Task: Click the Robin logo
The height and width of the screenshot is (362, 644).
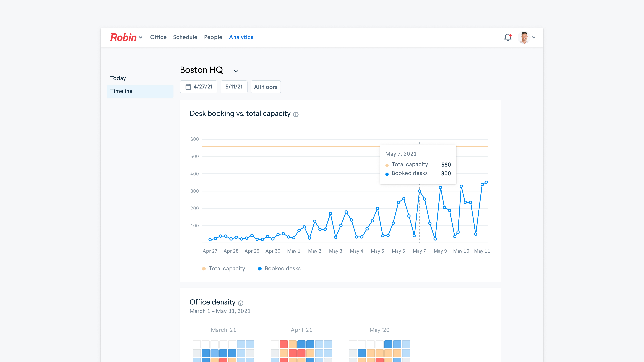Action: tap(123, 37)
